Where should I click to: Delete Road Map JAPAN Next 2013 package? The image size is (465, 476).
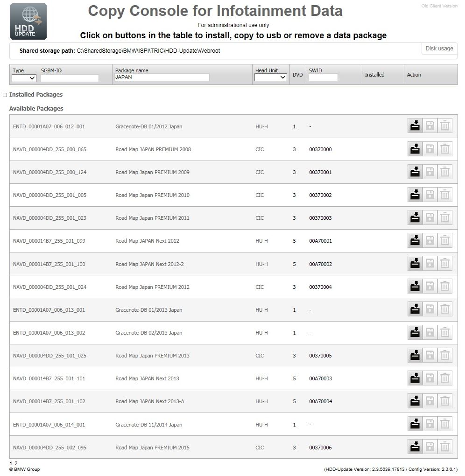pyautogui.click(x=444, y=378)
